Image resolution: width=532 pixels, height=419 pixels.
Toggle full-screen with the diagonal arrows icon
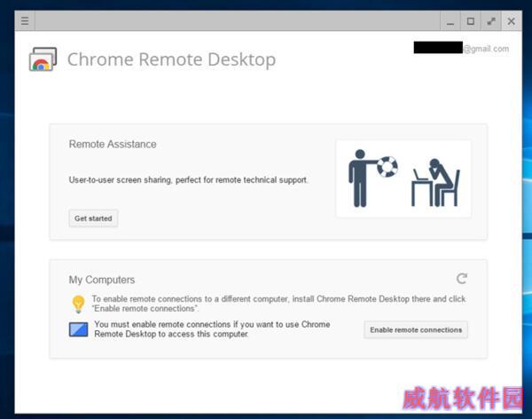pyautogui.click(x=491, y=21)
